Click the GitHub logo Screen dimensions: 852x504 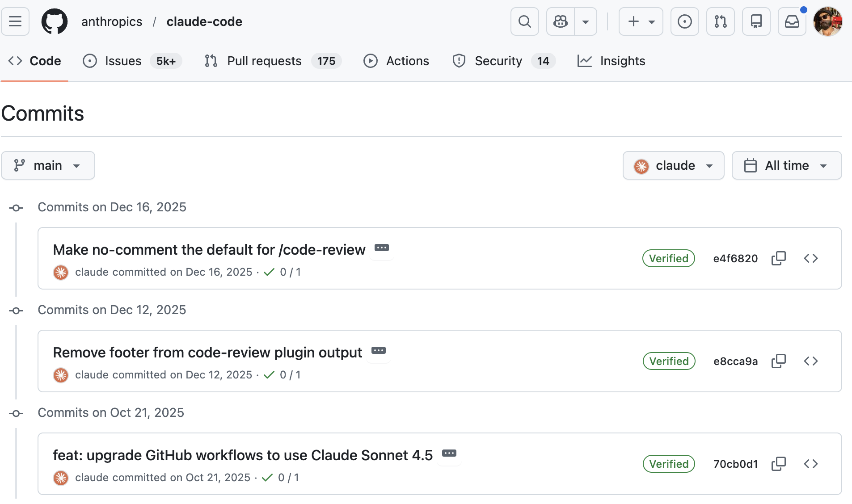(55, 21)
